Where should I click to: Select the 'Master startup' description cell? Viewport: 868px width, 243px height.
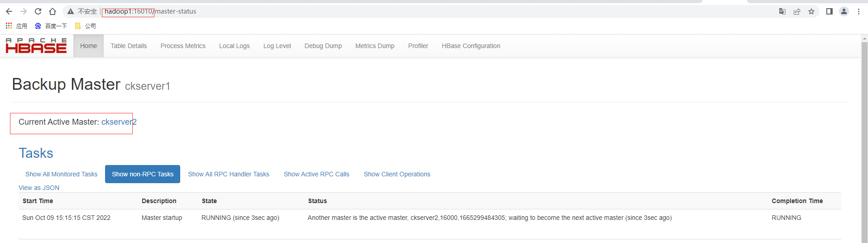point(162,218)
